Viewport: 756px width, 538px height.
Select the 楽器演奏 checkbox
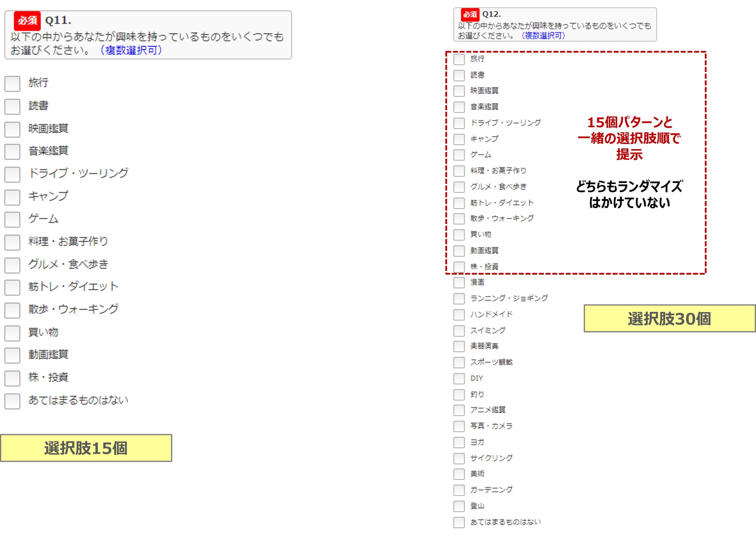[x=459, y=347]
